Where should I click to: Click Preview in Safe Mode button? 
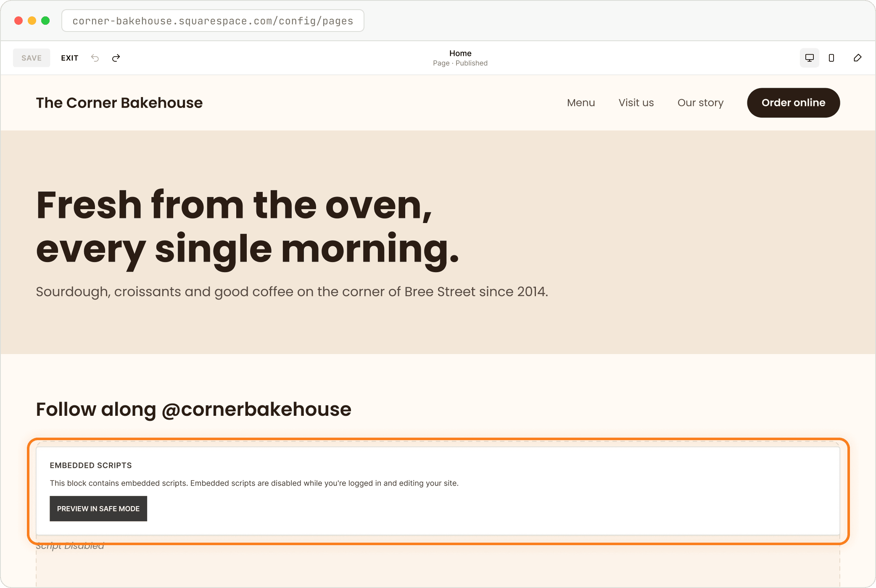[98, 509]
